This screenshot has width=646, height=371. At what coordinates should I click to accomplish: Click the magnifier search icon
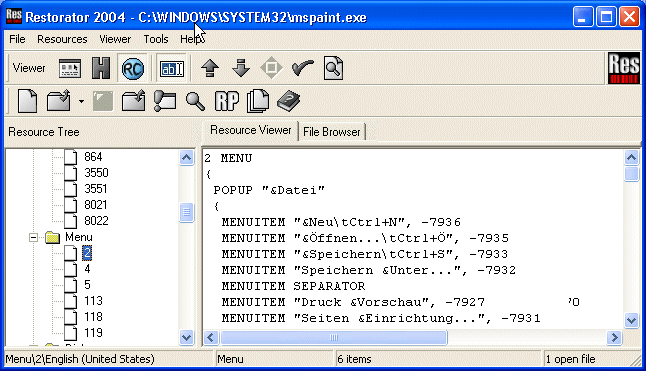(195, 101)
